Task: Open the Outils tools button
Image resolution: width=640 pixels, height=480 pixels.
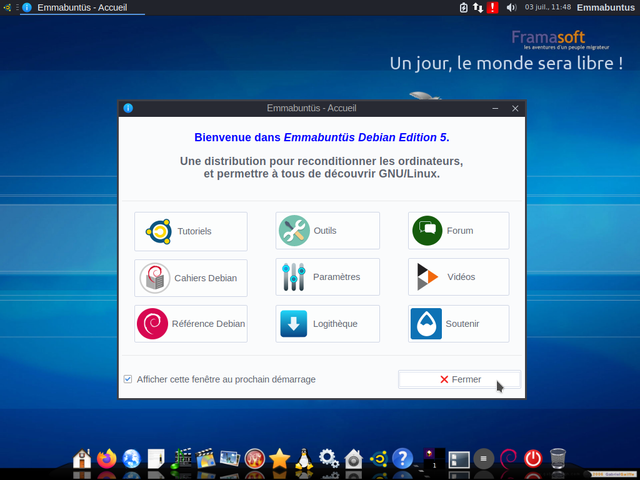Action: 327,231
